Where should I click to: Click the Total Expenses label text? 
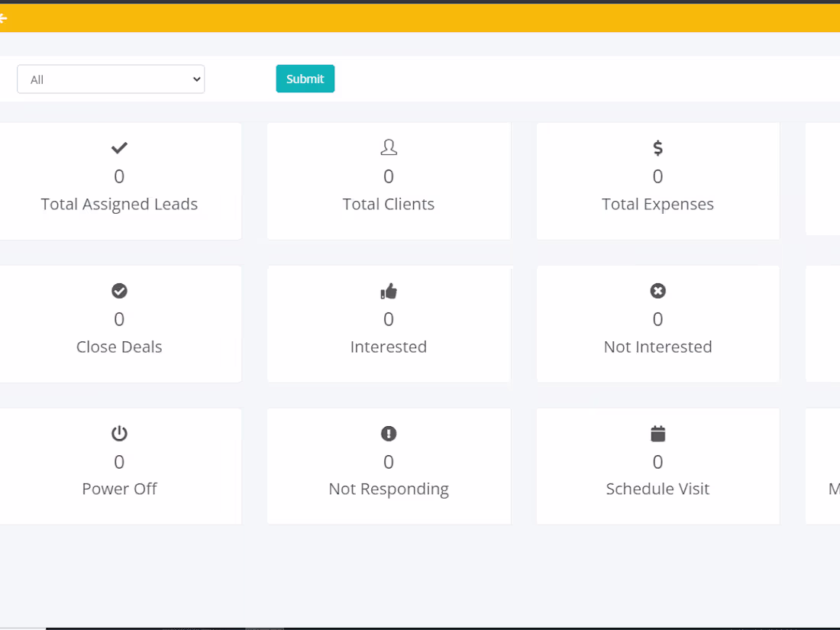coord(657,204)
